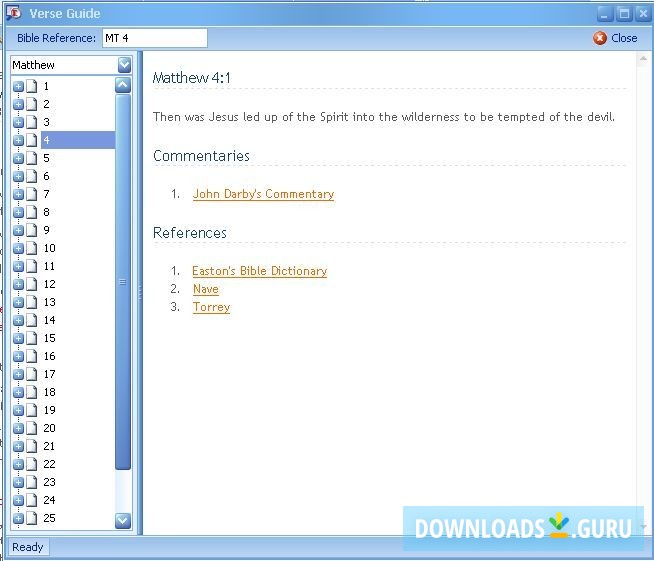Viewport: 654px width, 561px height.
Task: Click the page icon for chapter 5
Action: [x=32, y=158]
